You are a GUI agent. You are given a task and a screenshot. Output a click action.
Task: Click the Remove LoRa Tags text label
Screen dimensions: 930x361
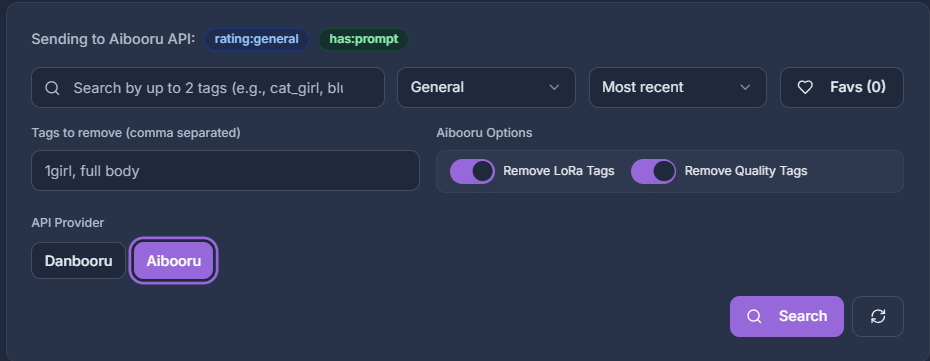[x=559, y=171]
